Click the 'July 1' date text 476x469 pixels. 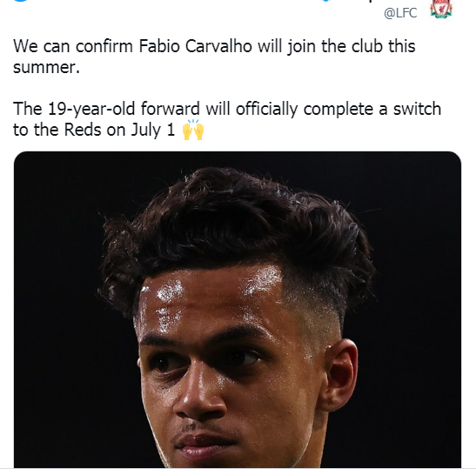coord(153,131)
